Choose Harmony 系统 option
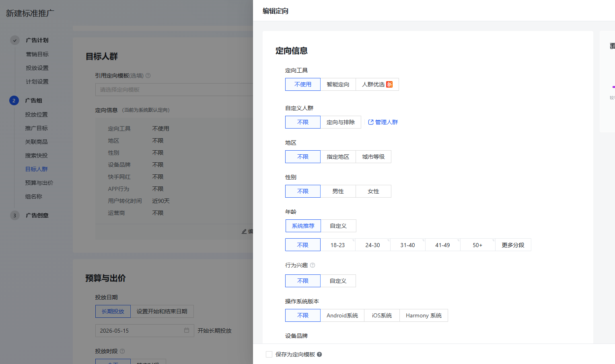 [x=424, y=315]
